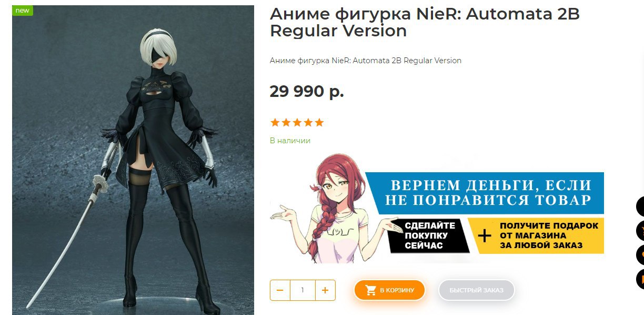Click the bottommost black circular side button
This screenshot has height=315, width=644.
pyautogui.click(x=640, y=279)
